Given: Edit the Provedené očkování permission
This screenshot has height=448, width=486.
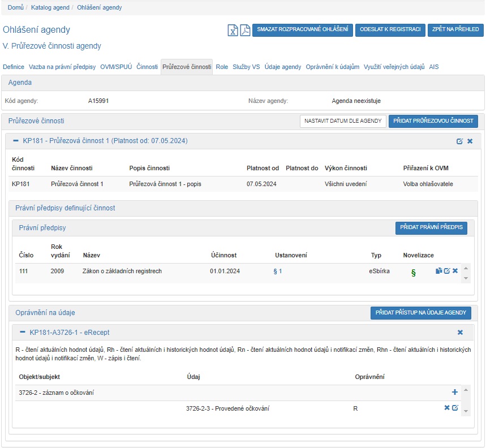Looking at the screenshot, I should [x=455, y=408].
